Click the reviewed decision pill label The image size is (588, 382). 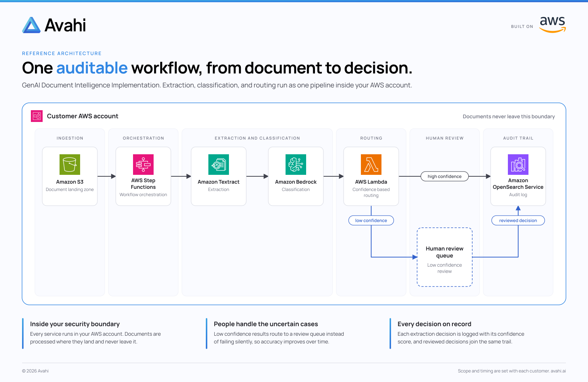pos(518,220)
